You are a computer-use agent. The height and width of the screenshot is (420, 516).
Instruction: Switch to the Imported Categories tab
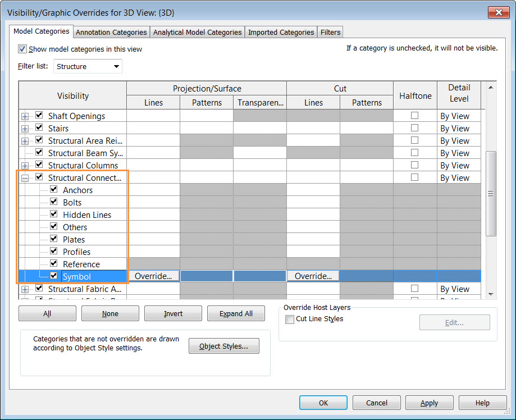(281, 32)
